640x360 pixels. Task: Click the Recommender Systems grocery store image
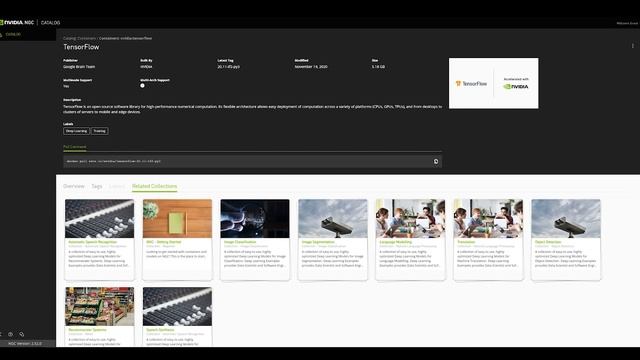pos(100,306)
